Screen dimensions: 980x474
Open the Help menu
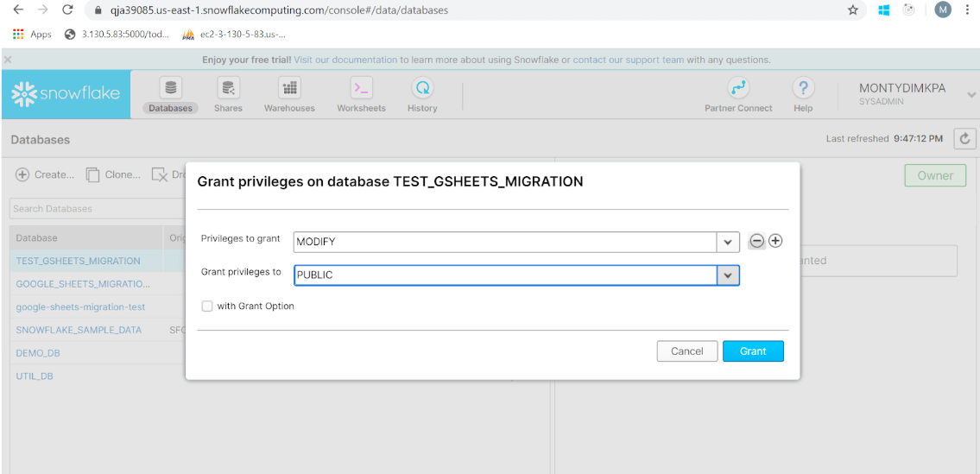pyautogui.click(x=803, y=96)
